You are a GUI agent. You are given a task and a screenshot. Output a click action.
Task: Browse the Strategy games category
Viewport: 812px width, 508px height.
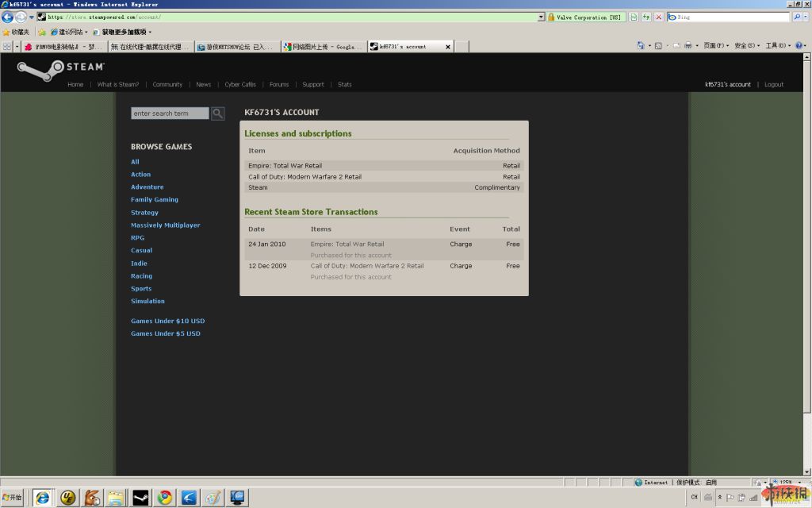click(144, 213)
